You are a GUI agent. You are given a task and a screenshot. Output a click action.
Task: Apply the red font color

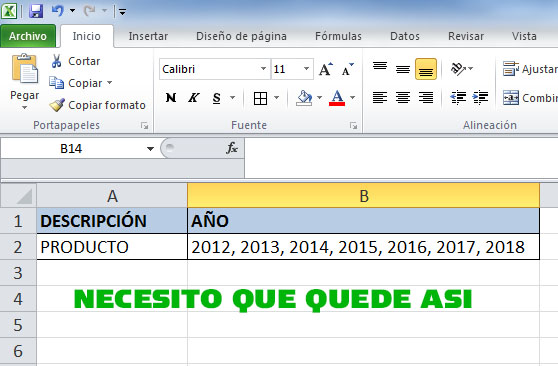click(337, 98)
